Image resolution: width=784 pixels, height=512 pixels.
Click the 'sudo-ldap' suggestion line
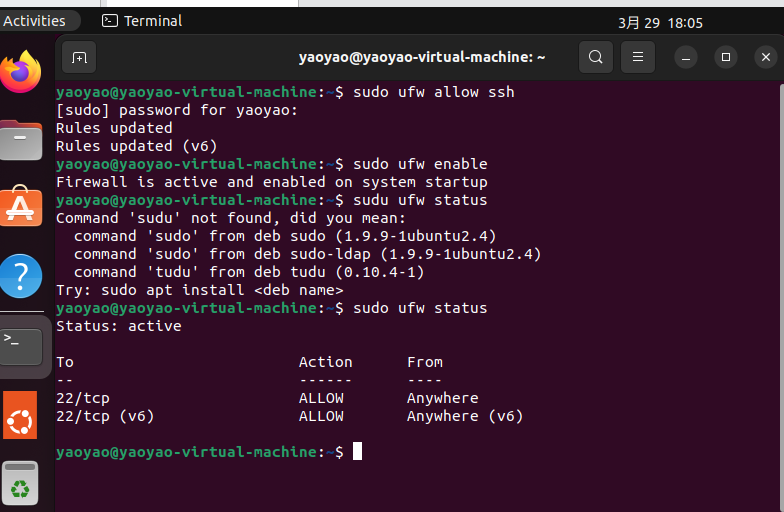pyautogui.click(x=308, y=254)
